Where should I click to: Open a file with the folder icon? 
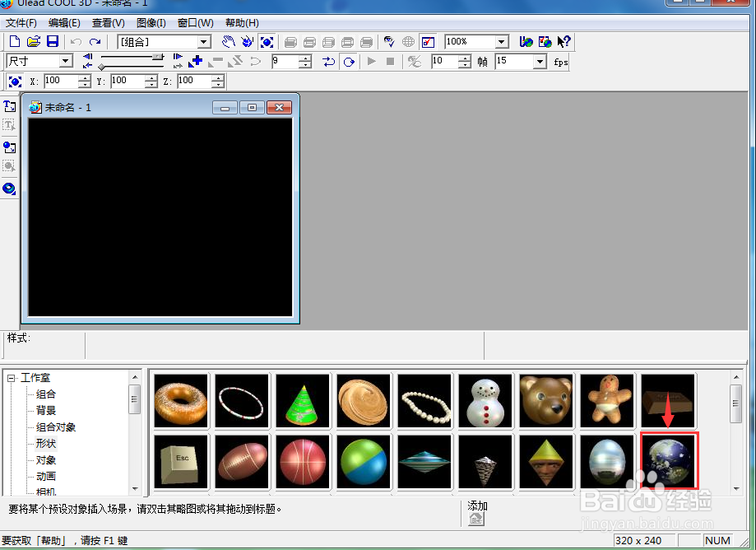point(33,42)
